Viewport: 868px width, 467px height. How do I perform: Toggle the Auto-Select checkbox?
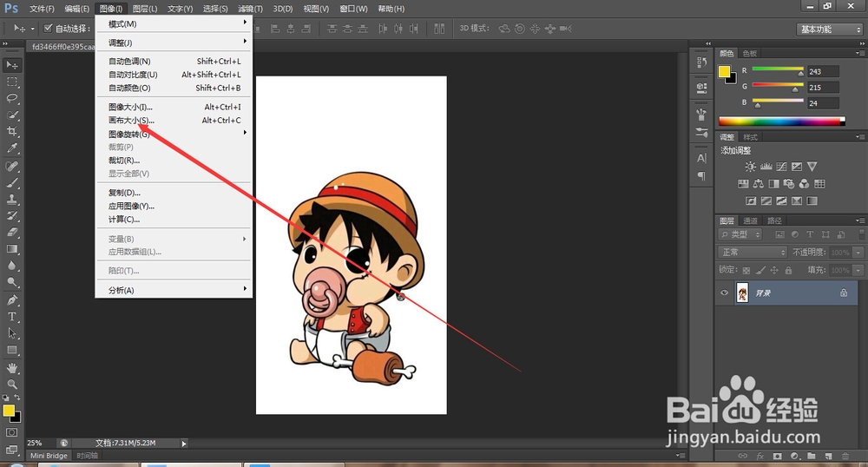48,29
